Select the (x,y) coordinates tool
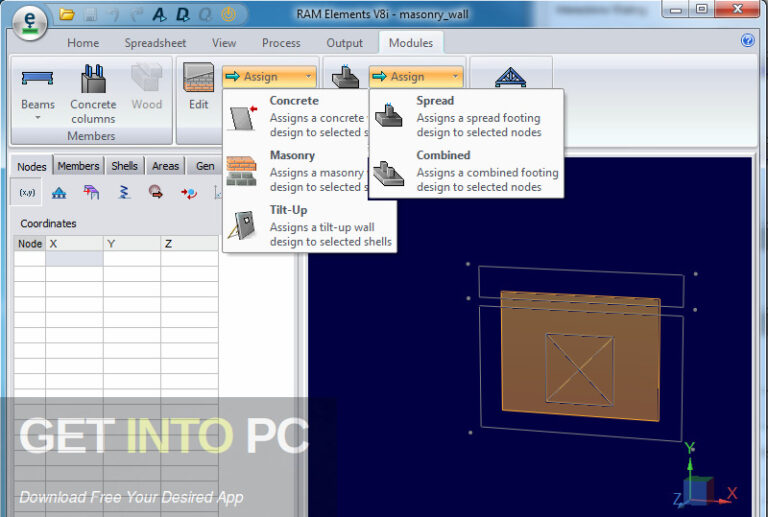 [x=27, y=192]
